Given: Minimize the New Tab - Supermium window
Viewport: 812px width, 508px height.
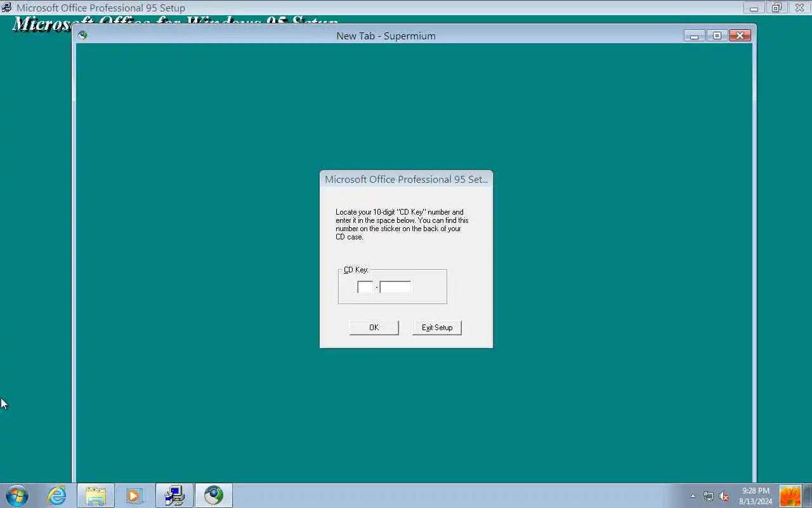Looking at the screenshot, I should (x=695, y=36).
